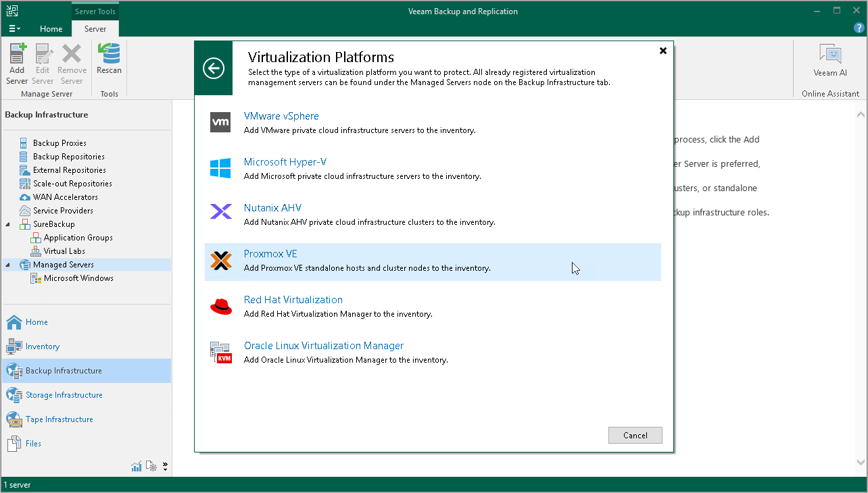Cancel the Virtualization Platforms dialog
Image resolution: width=868 pixels, height=493 pixels.
point(635,436)
